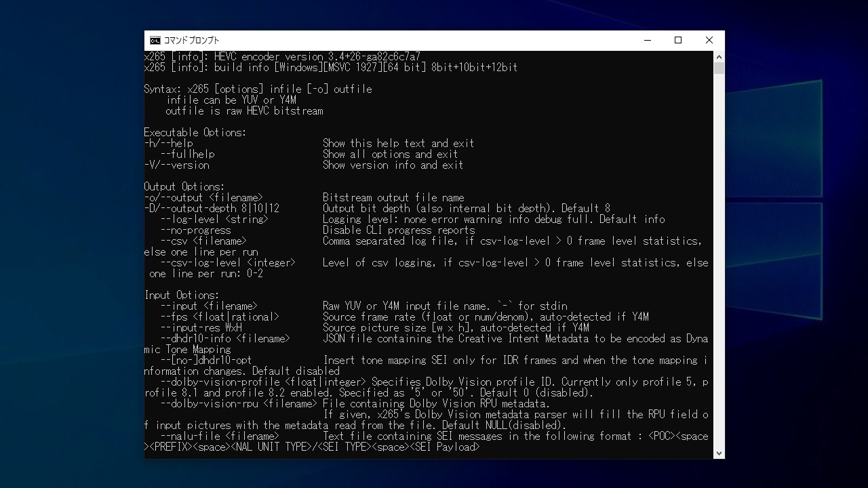
Task: Click 'Show this help text and exit'
Action: 399,144
